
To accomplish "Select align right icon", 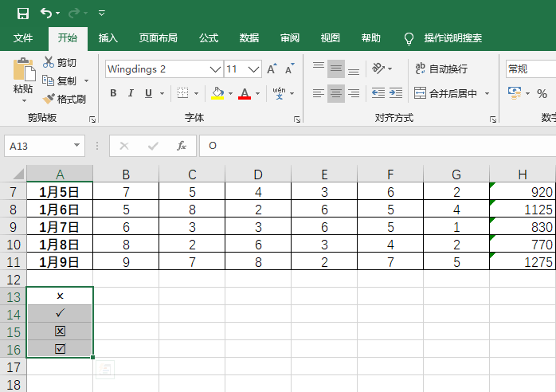I will 354,93.
